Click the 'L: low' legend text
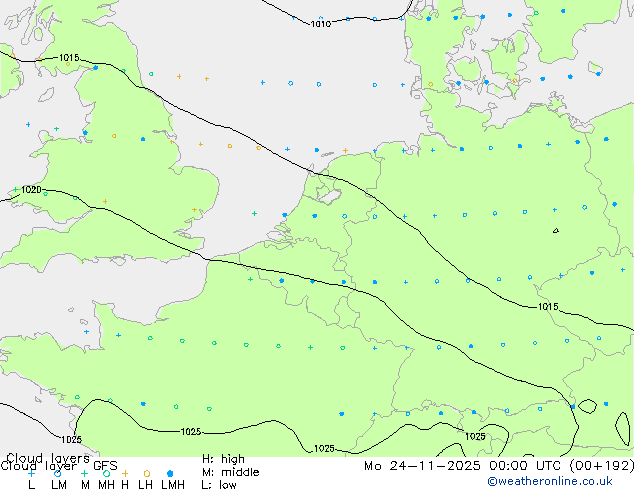This screenshot has width=634, height=490. [219, 484]
